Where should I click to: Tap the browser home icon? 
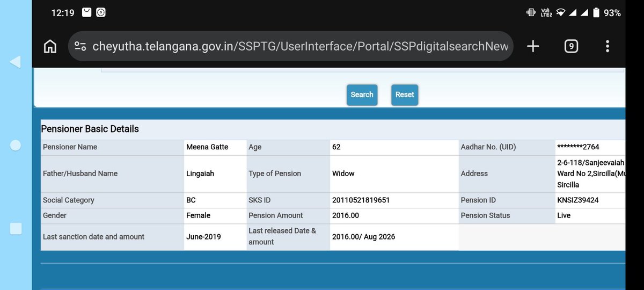(x=50, y=46)
